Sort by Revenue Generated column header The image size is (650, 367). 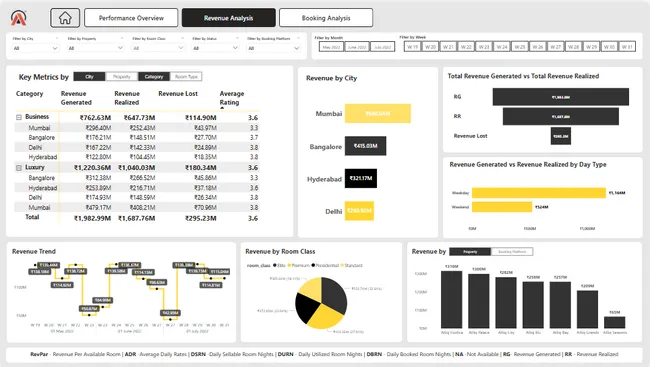point(76,98)
